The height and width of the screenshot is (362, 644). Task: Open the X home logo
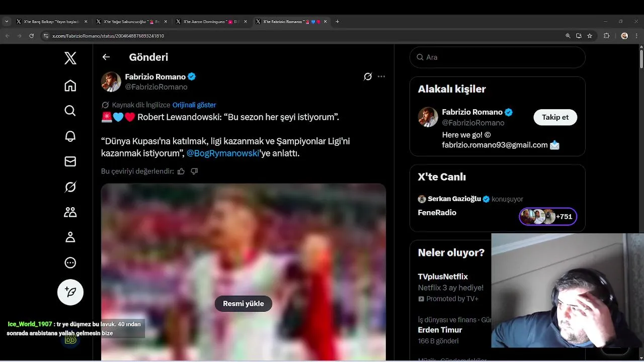[x=70, y=58]
